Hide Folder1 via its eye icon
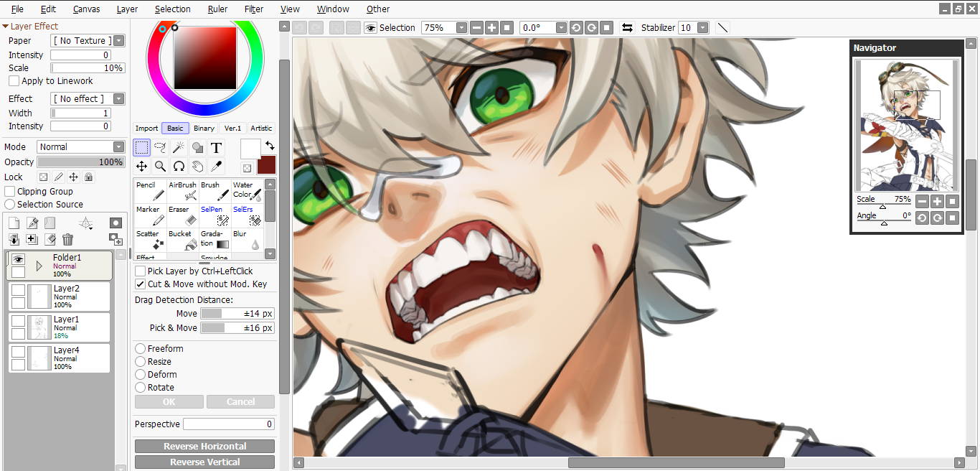The image size is (980, 471). coord(18,259)
